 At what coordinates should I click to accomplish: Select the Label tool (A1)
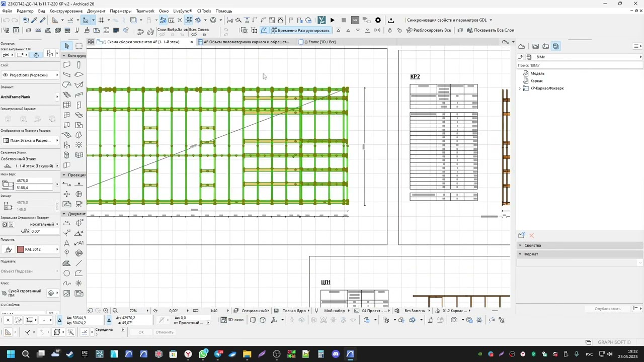point(79,243)
